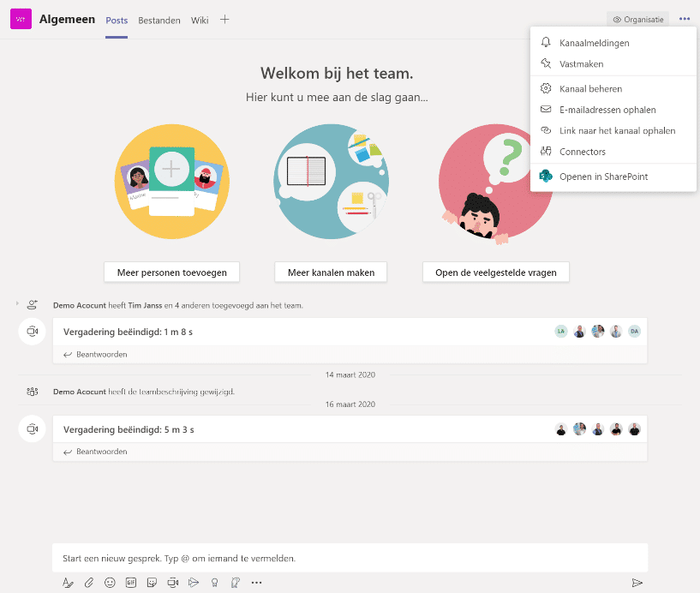The image size is (700, 593).
Task: Open more messaging extensions (three dots) in compose bar
Action: click(x=256, y=583)
